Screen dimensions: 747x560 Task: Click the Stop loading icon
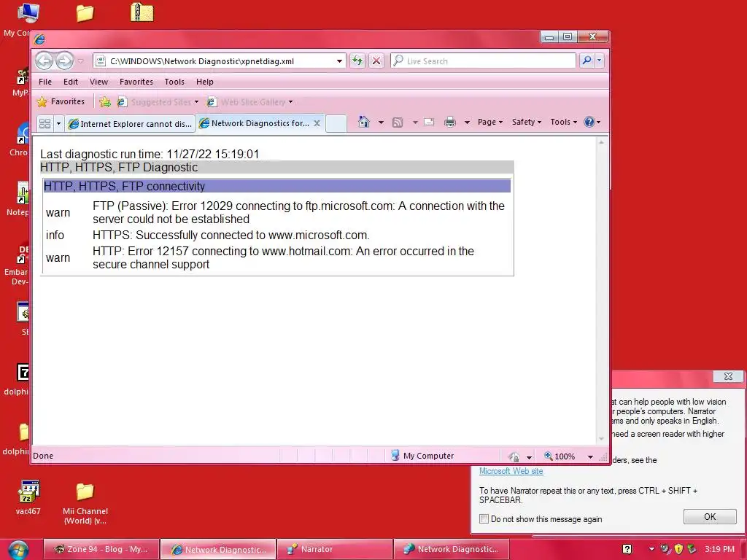pyautogui.click(x=376, y=61)
